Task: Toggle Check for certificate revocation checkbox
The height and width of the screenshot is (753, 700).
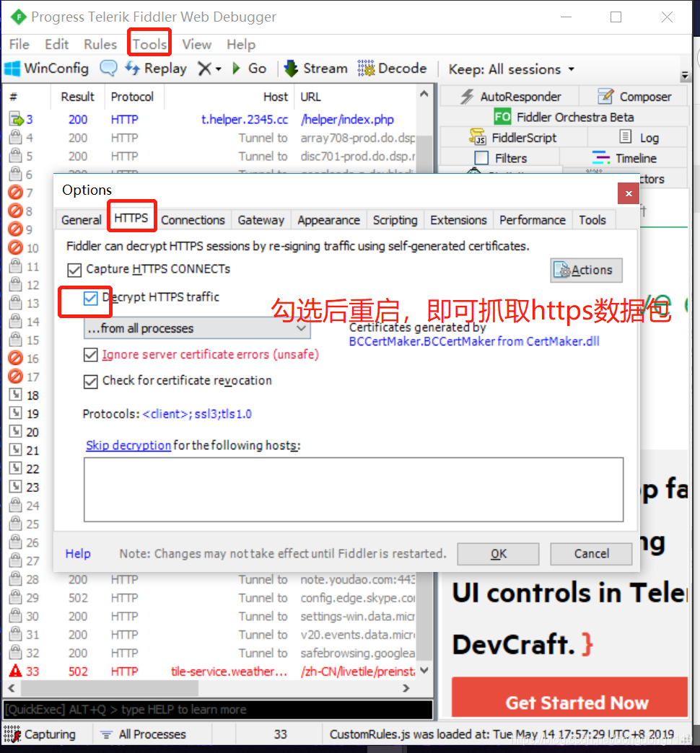Action: (x=90, y=382)
